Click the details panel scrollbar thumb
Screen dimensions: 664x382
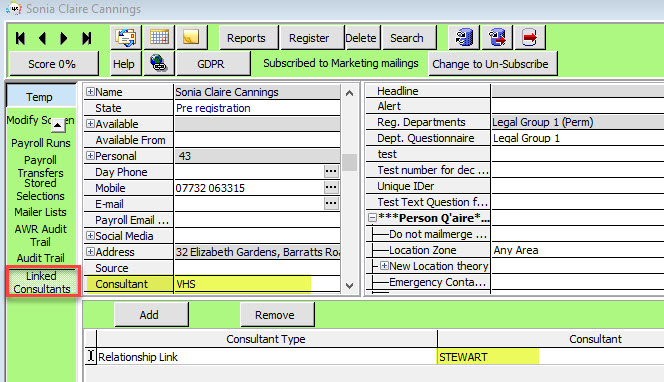pyautogui.click(x=349, y=162)
